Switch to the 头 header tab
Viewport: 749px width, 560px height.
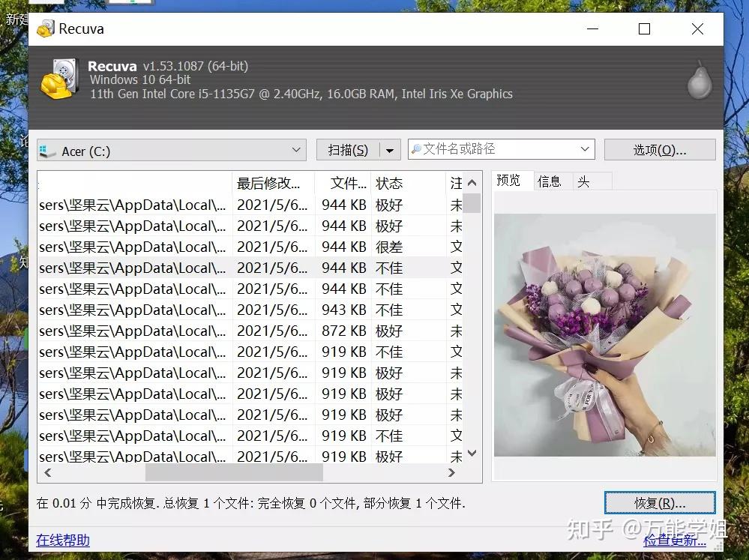pyautogui.click(x=584, y=181)
